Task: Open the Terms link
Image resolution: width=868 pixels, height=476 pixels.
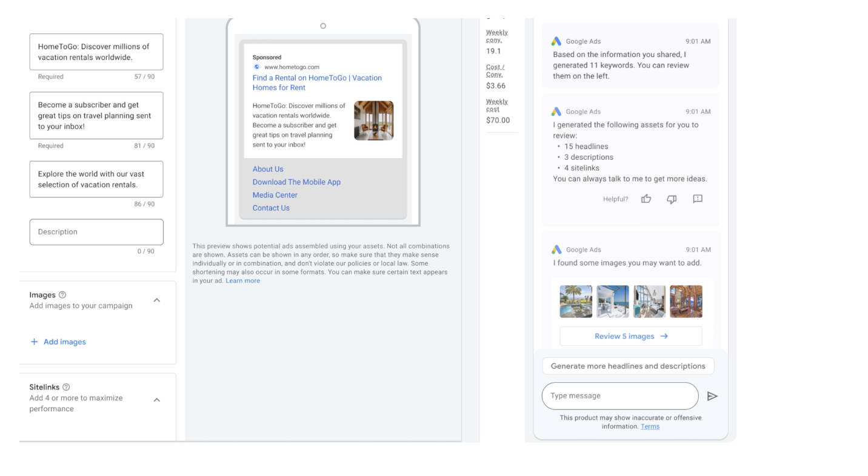Action: point(650,426)
